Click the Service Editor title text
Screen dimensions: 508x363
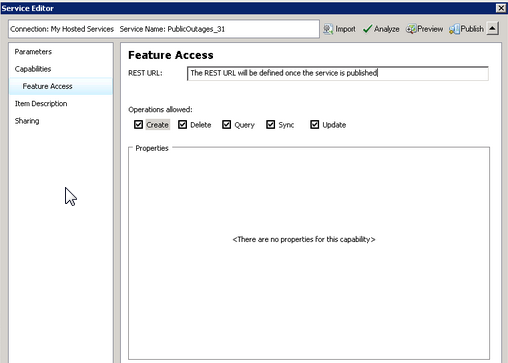click(28, 8)
